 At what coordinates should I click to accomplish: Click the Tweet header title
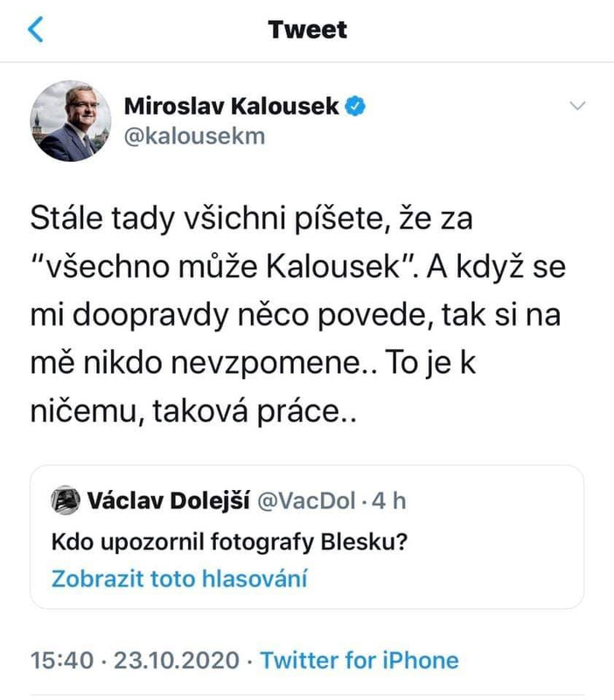point(308,30)
